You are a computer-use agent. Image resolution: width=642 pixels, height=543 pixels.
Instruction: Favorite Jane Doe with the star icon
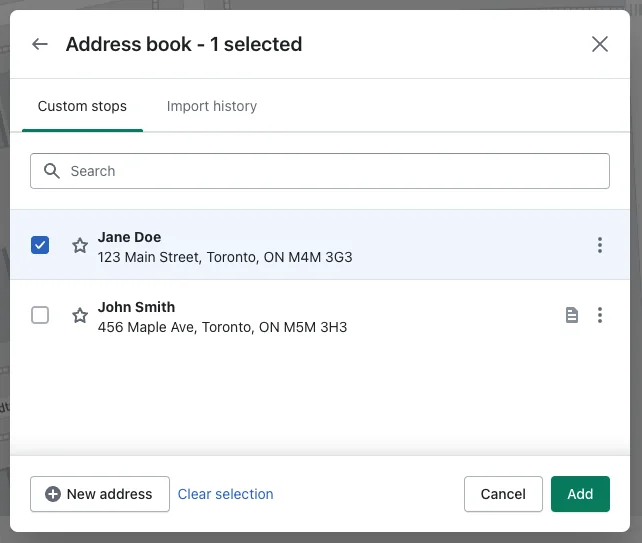80,245
